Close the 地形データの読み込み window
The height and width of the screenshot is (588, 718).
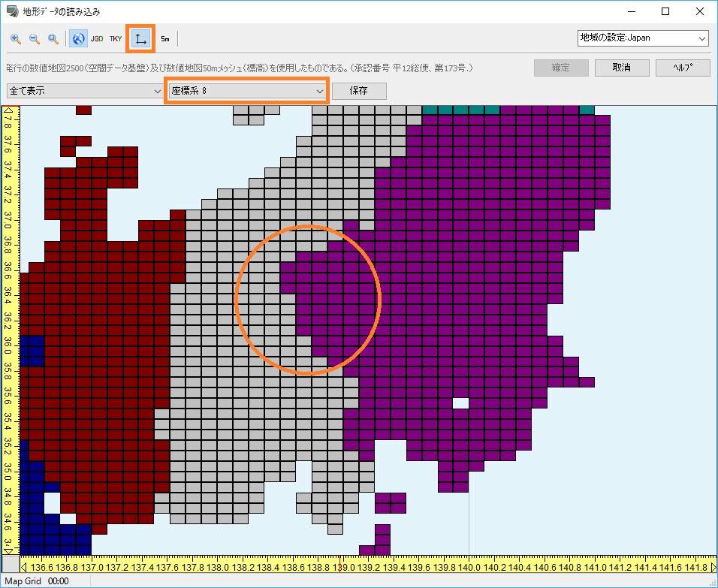(x=700, y=11)
